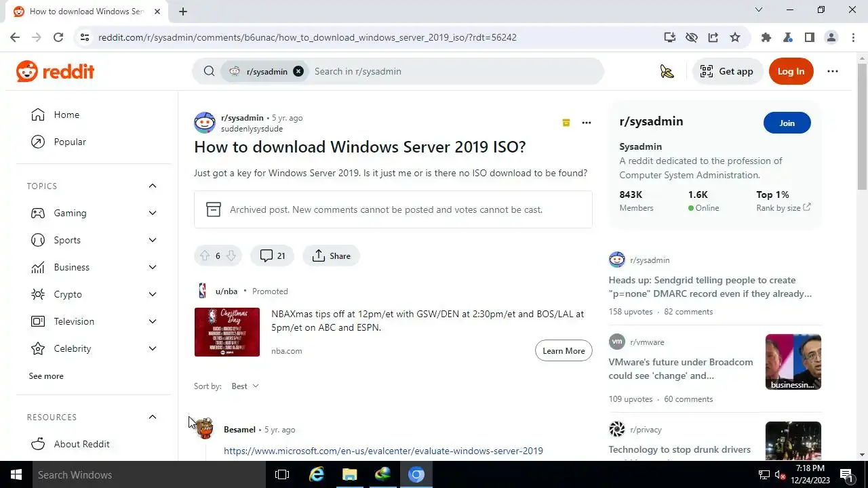Reload the page
The width and height of the screenshot is (868, 488).
tap(58, 37)
